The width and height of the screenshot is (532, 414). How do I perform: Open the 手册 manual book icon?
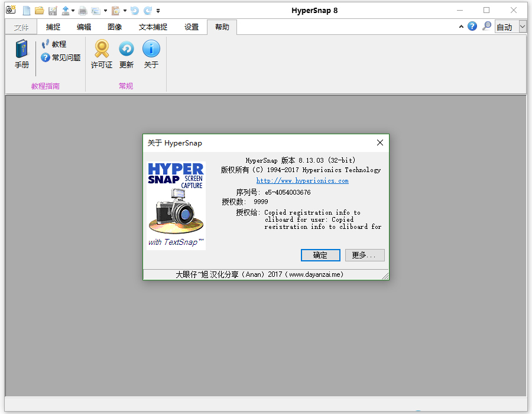click(22, 54)
